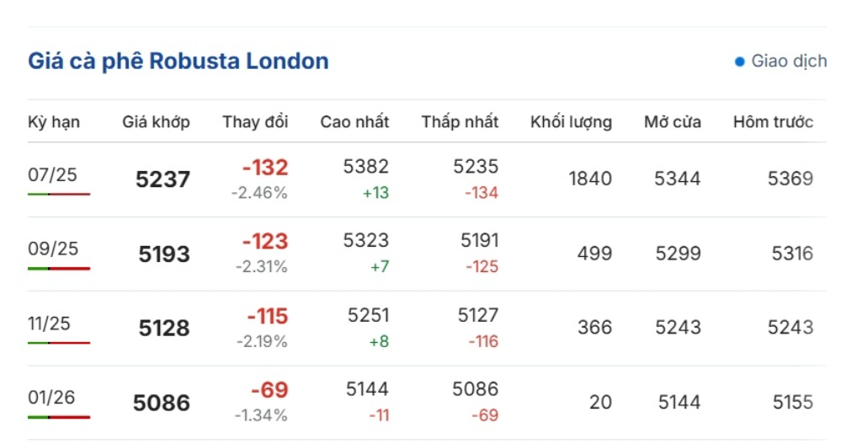Image resolution: width=868 pixels, height=444 pixels.
Task: Click the 1840 volume value
Action: [x=590, y=179]
